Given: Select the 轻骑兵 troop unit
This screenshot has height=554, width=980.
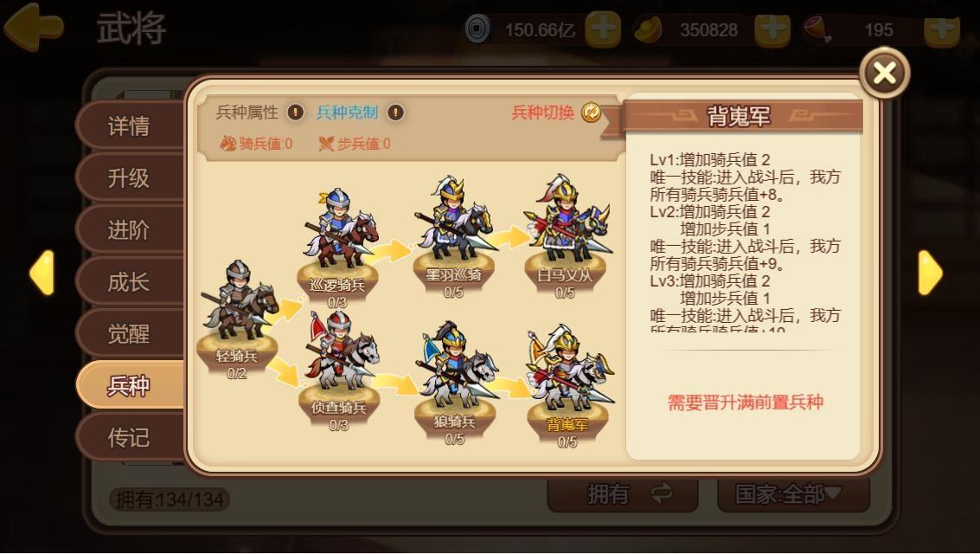Looking at the screenshot, I should click(238, 319).
